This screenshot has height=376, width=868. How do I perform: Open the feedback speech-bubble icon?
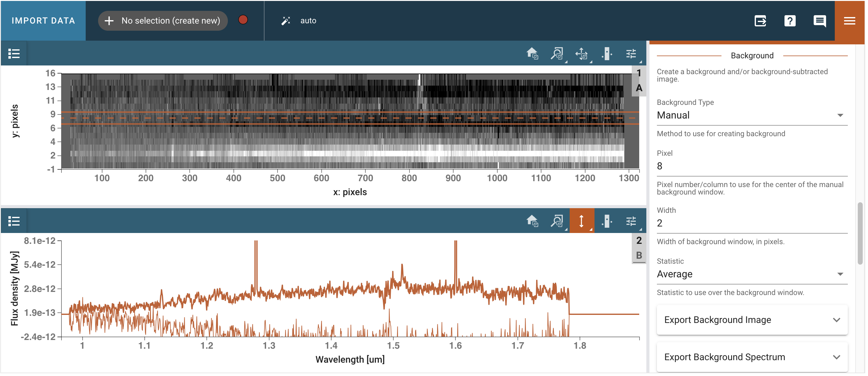point(819,21)
